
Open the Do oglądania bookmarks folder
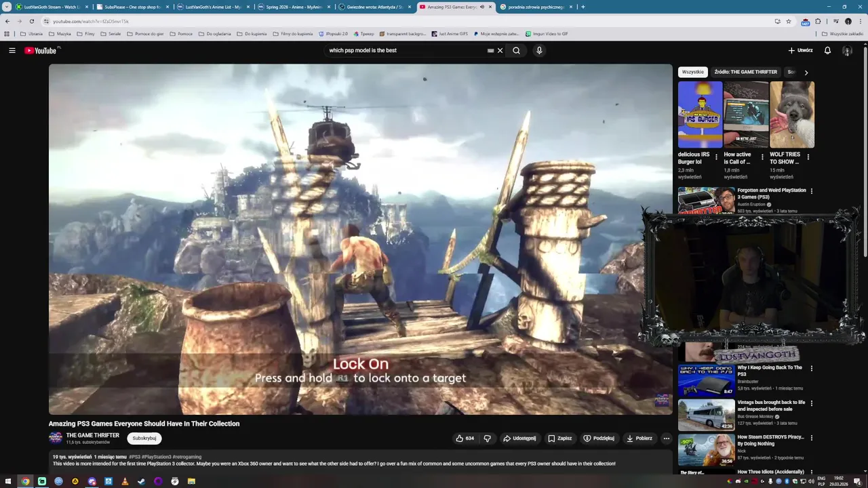(x=214, y=34)
